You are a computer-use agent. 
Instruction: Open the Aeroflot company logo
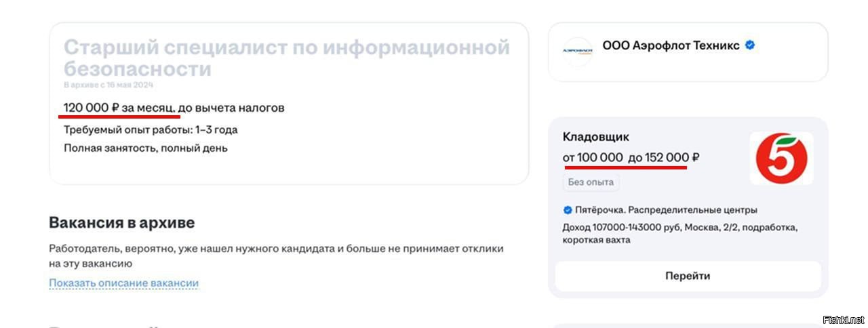click(x=578, y=51)
